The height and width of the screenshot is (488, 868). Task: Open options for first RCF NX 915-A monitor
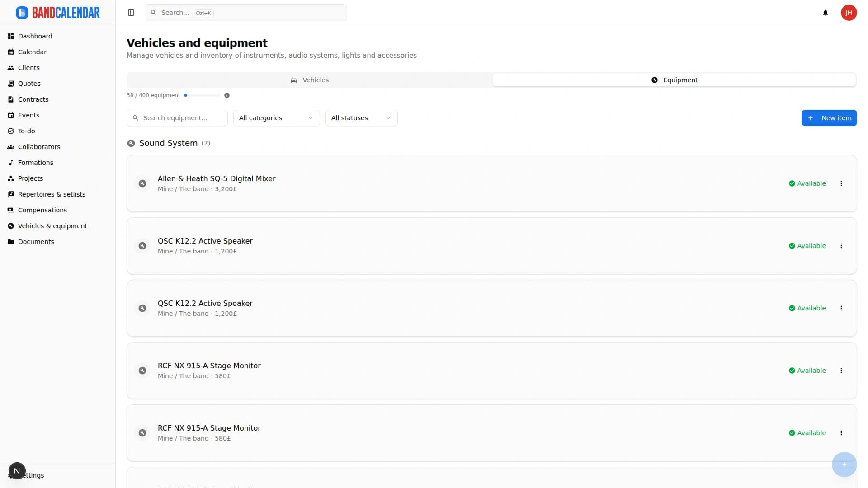pos(841,371)
